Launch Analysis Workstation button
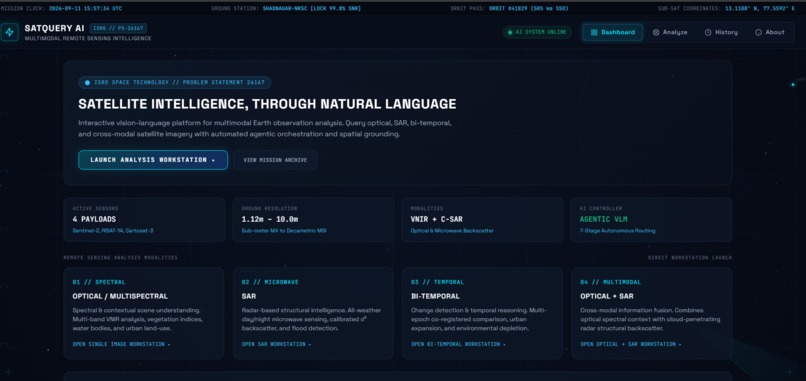The image size is (806, 381). pos(153,160)
